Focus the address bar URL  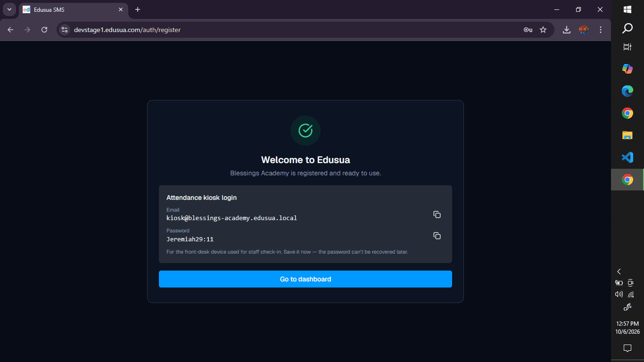(127, 30)
